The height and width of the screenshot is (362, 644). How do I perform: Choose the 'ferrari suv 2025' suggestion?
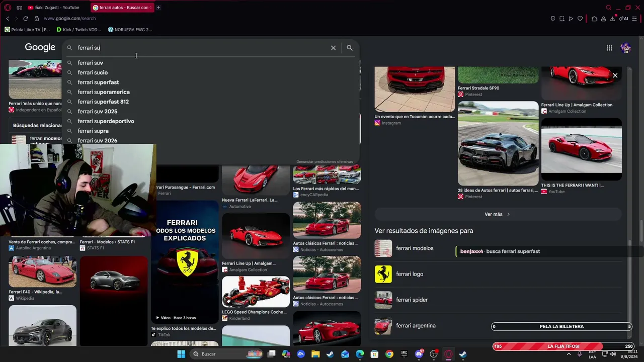tap(210, 112)
